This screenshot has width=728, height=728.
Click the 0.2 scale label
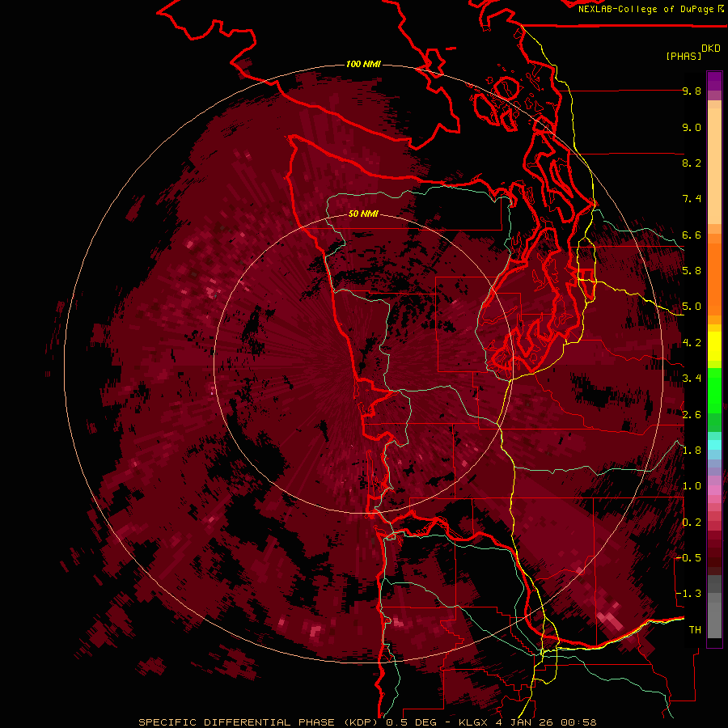tap(692, 523)
